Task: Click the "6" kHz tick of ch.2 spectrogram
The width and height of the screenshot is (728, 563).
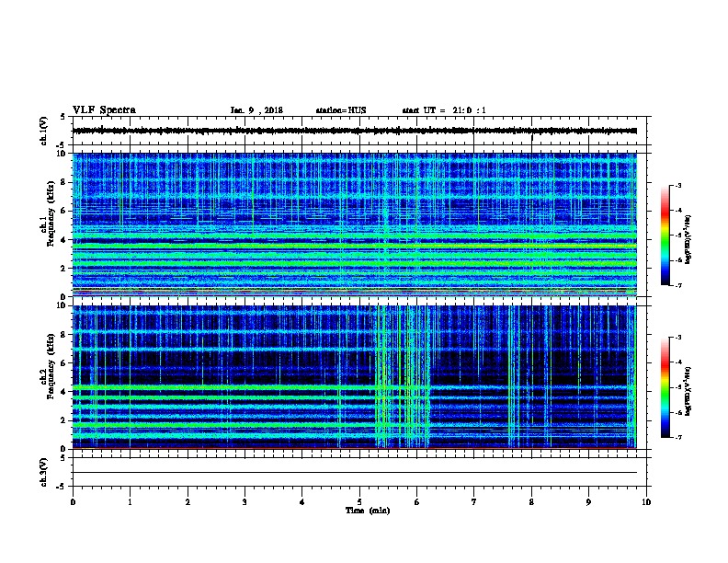Action: pos(63,362)
